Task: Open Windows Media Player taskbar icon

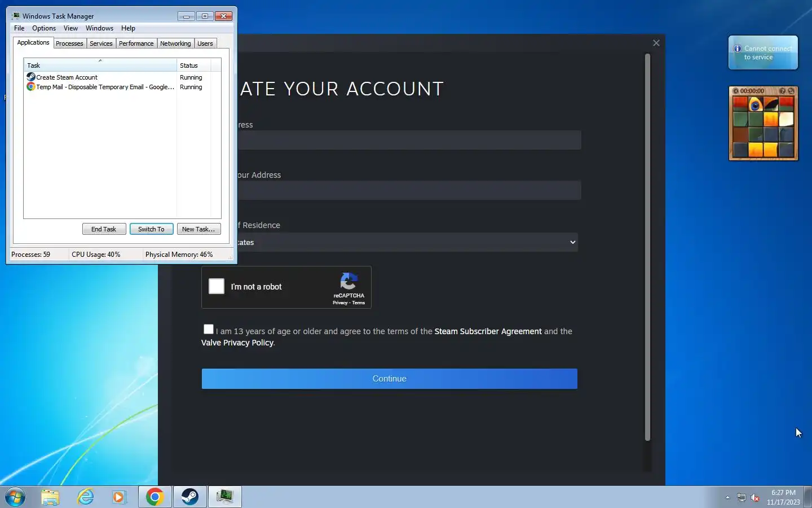Action: pos(119,497)
